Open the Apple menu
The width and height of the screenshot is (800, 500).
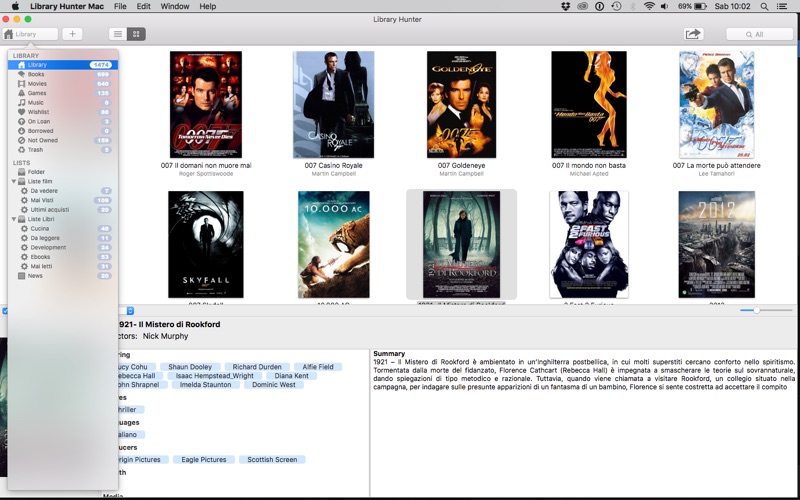15,6
